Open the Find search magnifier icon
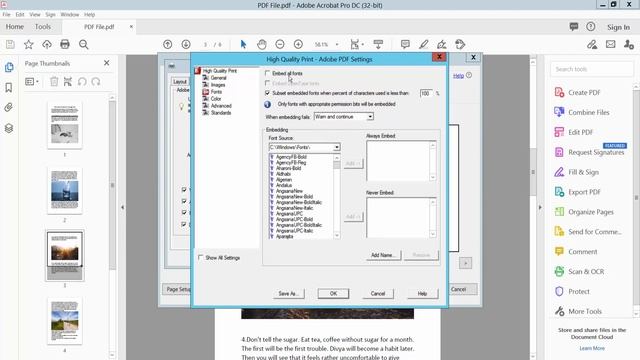The image size is (640, 360). pos(84,44)
